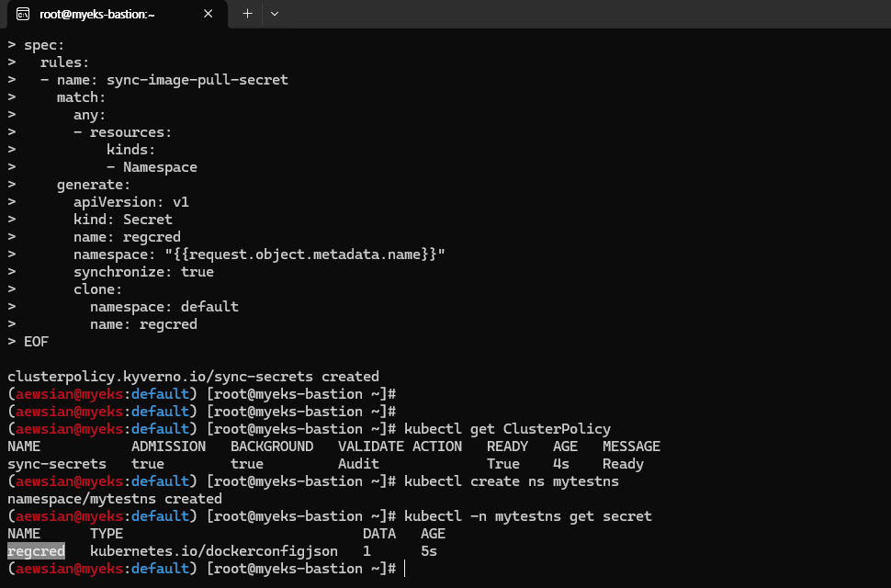Click the 'apiVersion: v1' line
Screen dimensions: 891x588
click(x=131, y=202)
